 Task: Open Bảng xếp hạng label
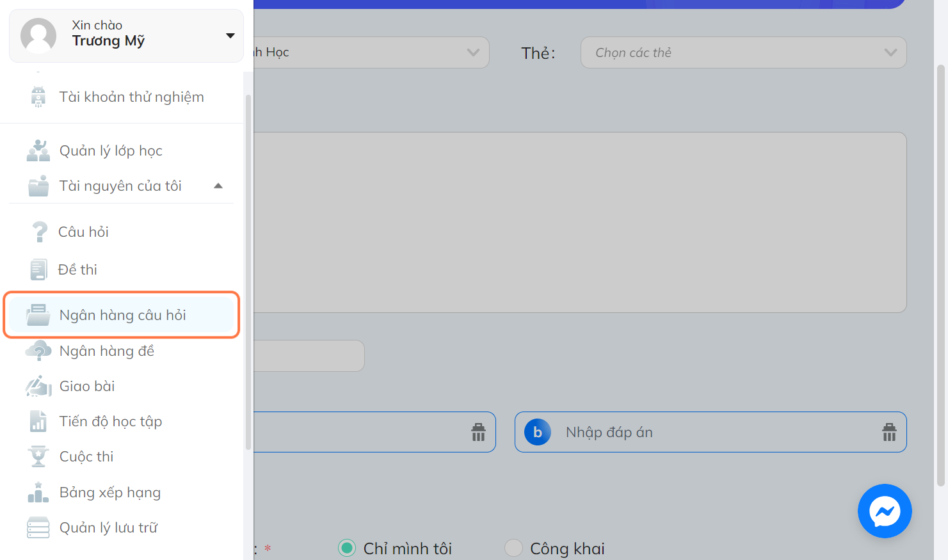[110, 492]
